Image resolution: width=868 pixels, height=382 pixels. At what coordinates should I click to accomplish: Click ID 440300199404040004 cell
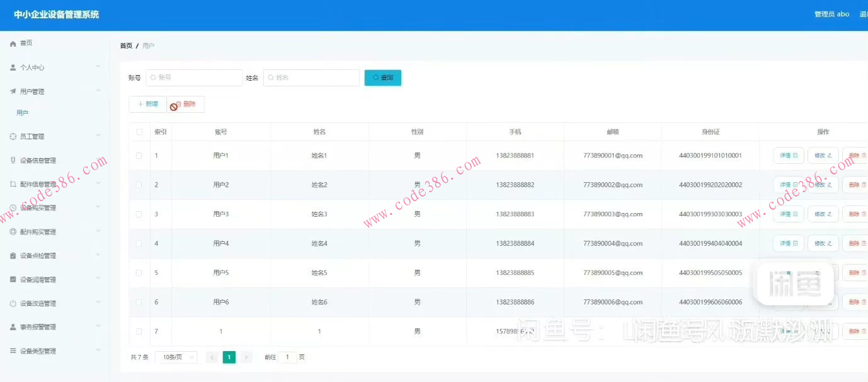point(711,244)
